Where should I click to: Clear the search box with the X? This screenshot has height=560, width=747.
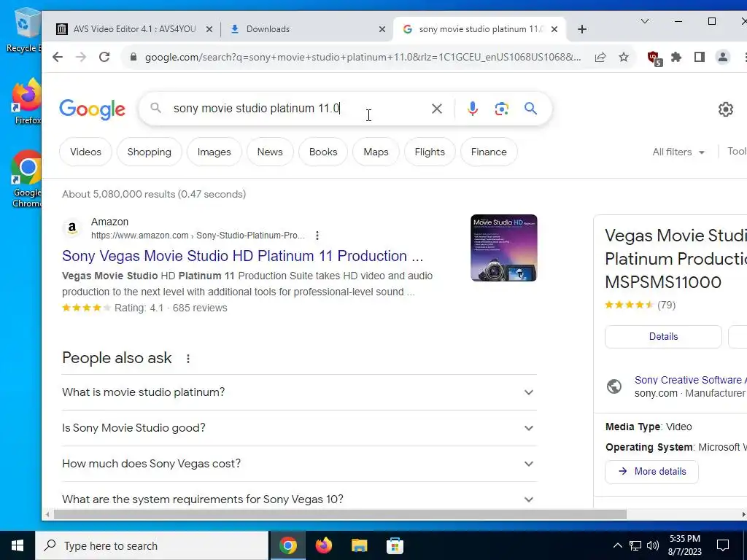(436, 109)
